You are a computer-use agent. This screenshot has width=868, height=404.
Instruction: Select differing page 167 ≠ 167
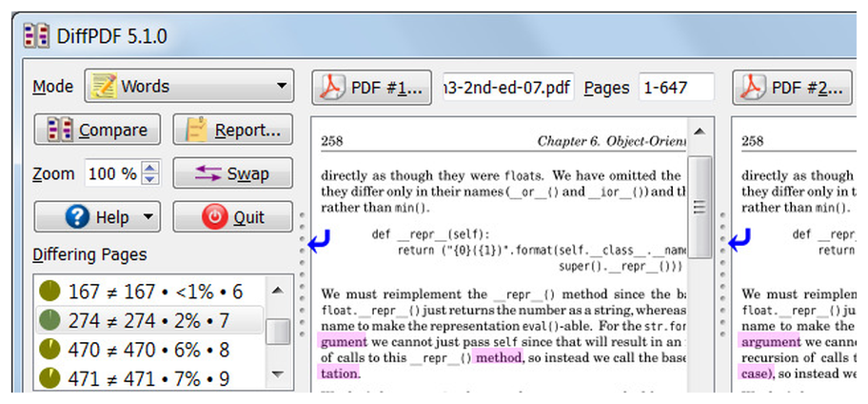pyautogui.click(x=149, y=291)
